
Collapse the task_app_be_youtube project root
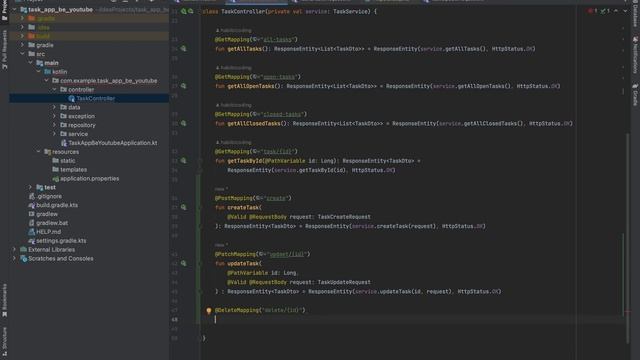[15, 9]
